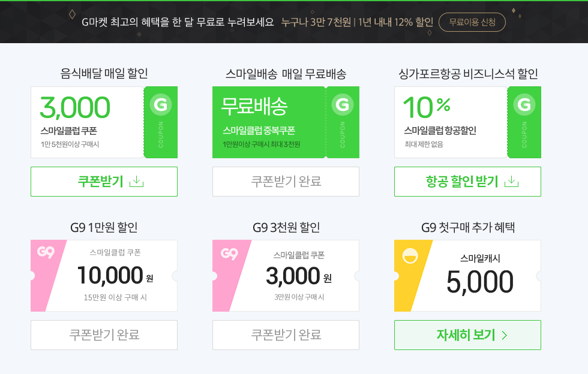The height and width of the screenshot is (374, 588).
Task: Select the 10% 스마일클럽 항공할인 card
Action: (451, 122)
